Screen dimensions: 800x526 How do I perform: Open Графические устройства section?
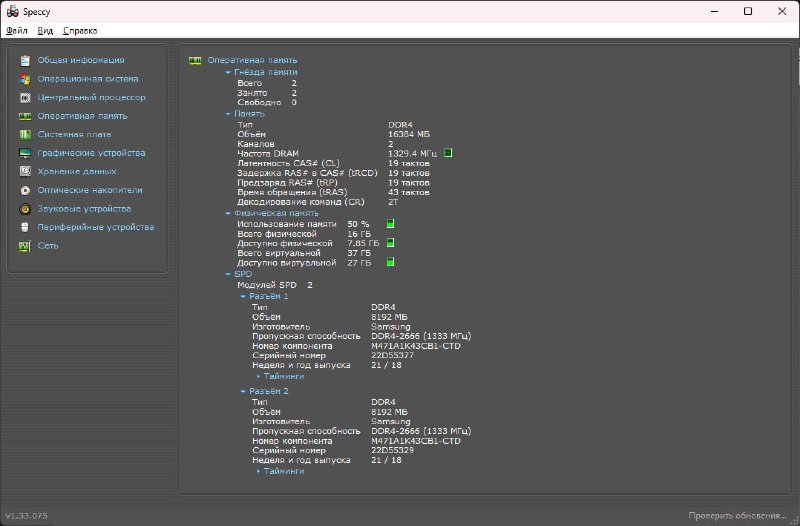tap(91, 153)
